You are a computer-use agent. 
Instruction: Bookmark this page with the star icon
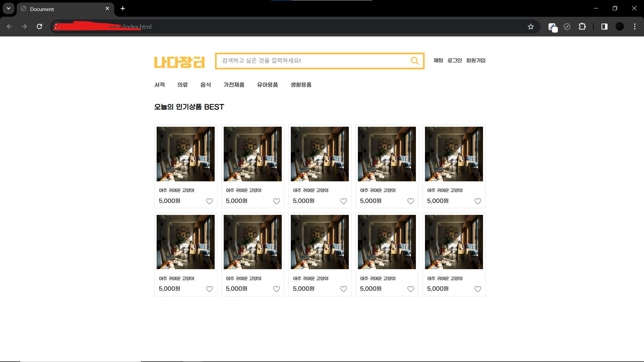click(531, 26)
